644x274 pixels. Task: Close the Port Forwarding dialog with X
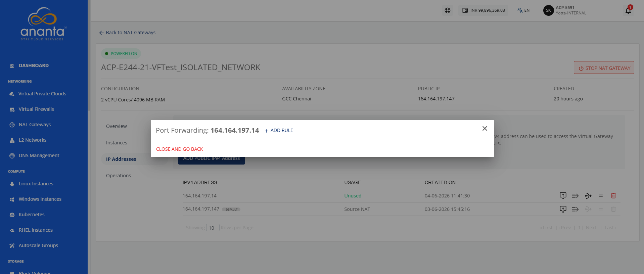485,129
